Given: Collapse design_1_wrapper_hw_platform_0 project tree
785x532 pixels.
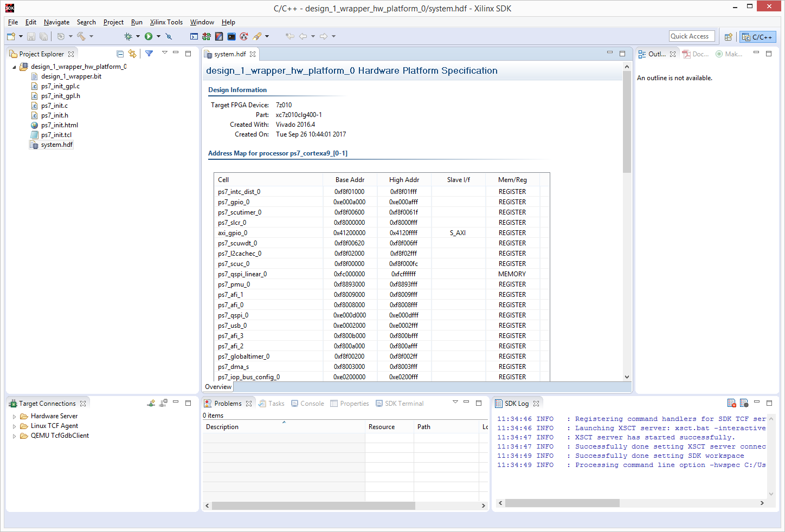Looking at the screenshot, I should [14, 67].
